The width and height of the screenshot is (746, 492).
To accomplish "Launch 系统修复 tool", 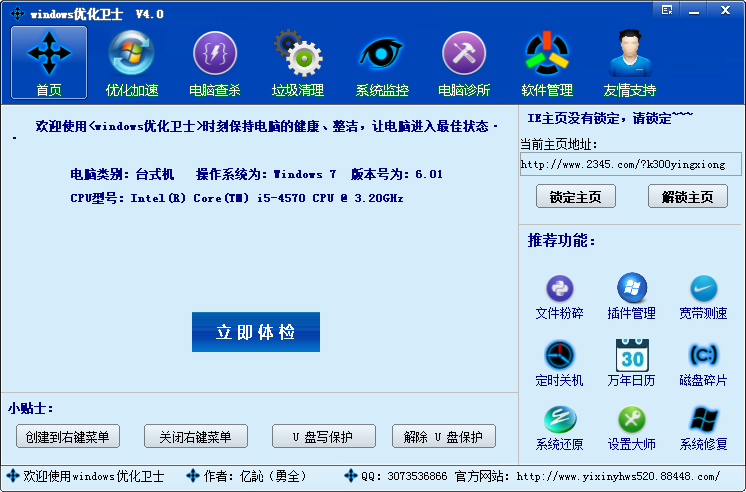I will (703, 428).
